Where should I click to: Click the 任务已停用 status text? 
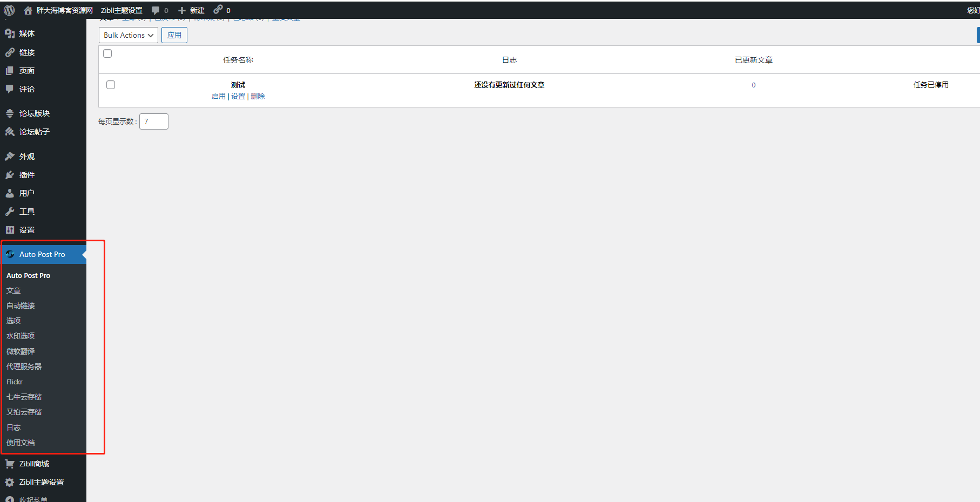click(x=931, y=85)
